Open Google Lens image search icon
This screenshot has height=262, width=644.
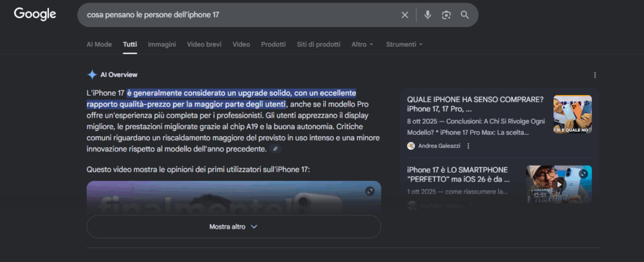click(446, 15)
